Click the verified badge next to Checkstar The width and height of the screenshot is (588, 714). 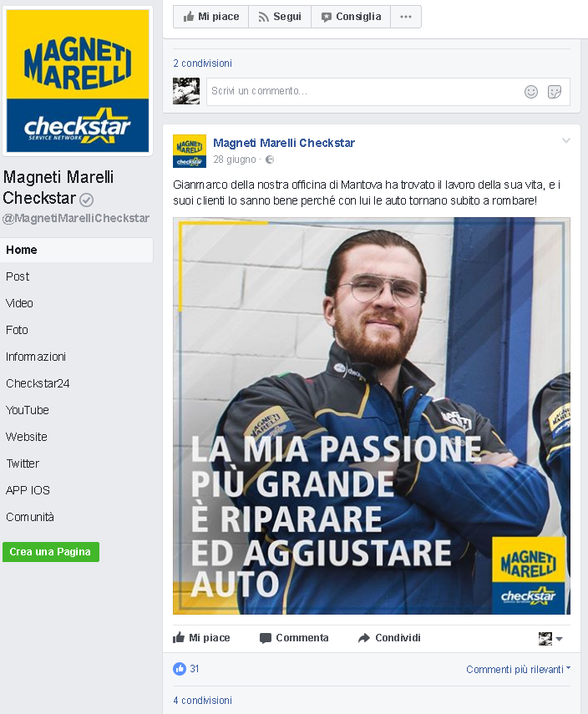pyautogui.click(x=87, y=200)
